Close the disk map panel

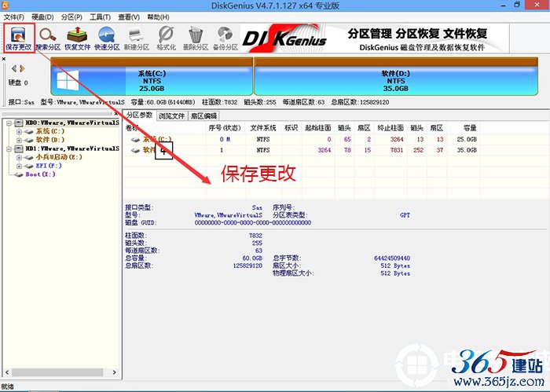4,59
